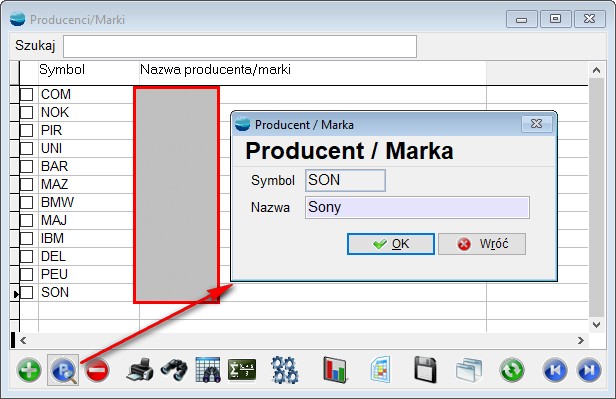Open the edit record magnifier icon
This screenshot has width=616, height=399.
(63, 370)
